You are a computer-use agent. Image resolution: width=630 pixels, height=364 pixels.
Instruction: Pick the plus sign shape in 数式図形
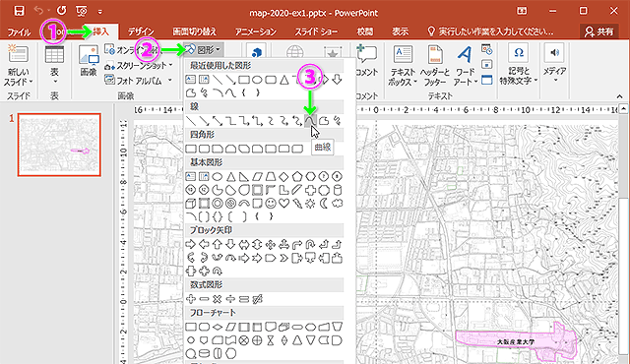pyautogui.click(x=191, y=299)
